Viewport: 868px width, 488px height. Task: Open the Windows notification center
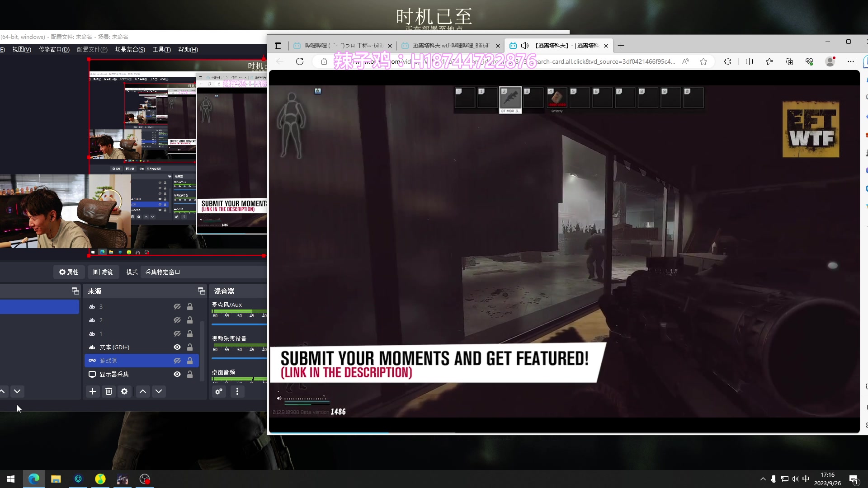coord(854,479)
